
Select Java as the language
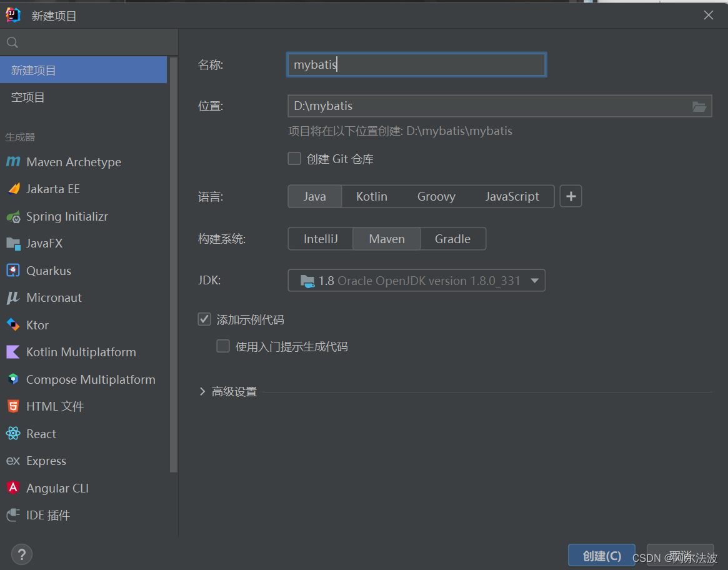tap(315, 196)
